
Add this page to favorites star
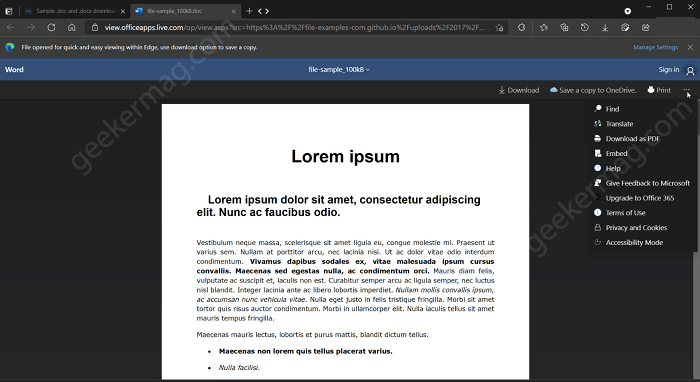coord(499,28)
